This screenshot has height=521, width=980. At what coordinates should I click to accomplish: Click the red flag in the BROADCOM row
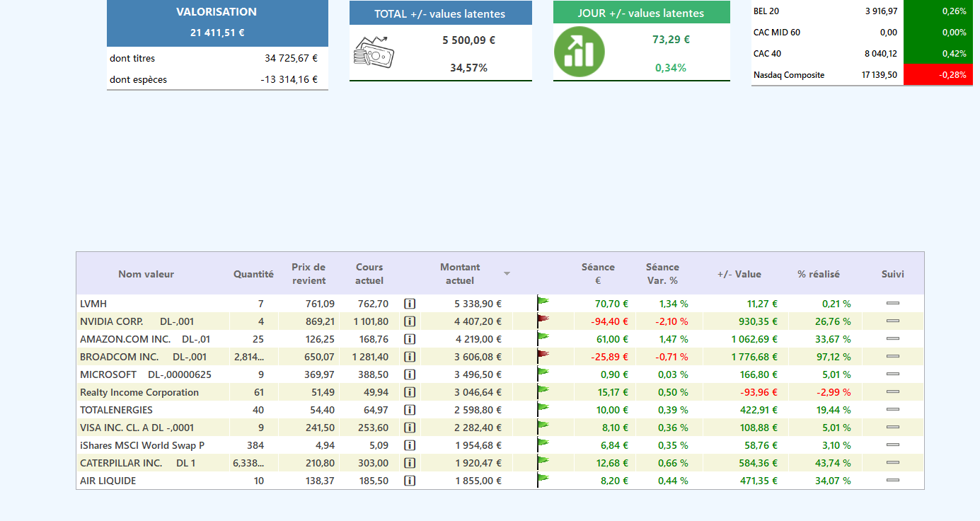(x=543, y=355)
